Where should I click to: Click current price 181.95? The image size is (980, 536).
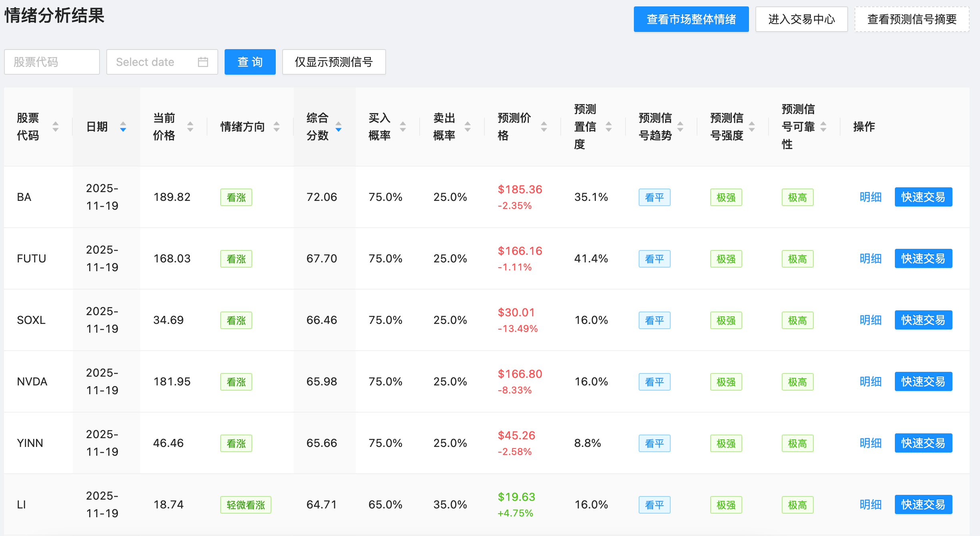click(x=172, y=381)
